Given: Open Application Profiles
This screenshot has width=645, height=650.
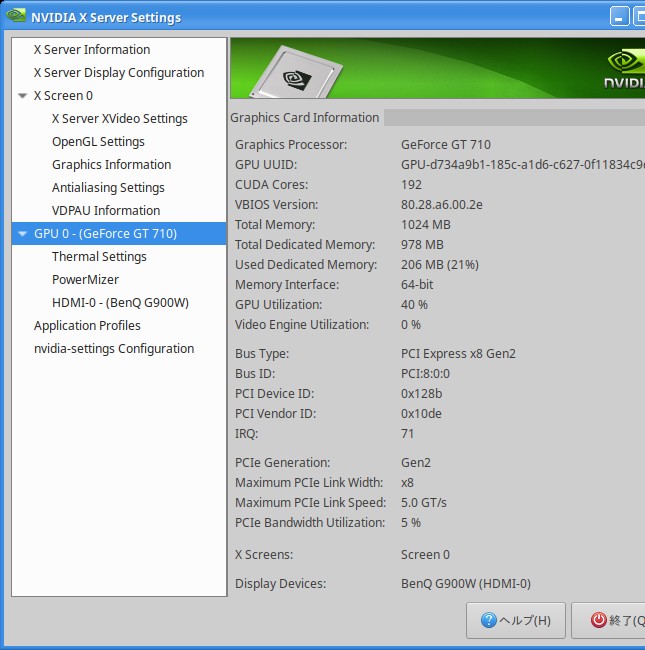Looking at the screenshot, I should coord(87,326).
